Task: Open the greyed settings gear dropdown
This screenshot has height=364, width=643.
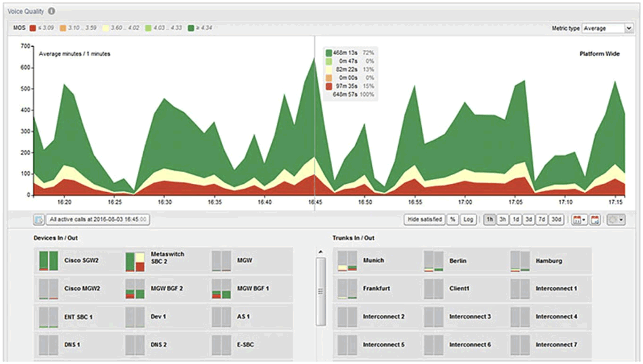Action: point(616,220)
